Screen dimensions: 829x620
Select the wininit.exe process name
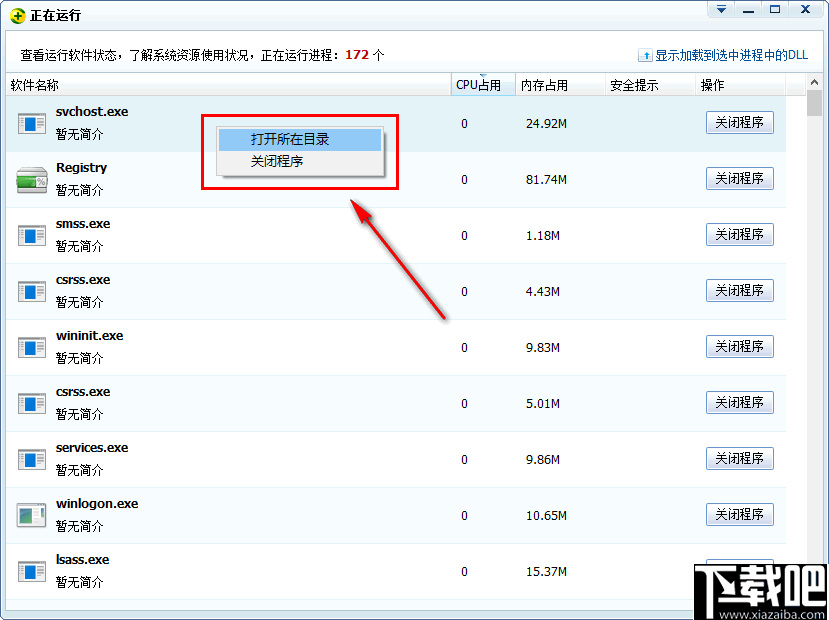(89, 336)
